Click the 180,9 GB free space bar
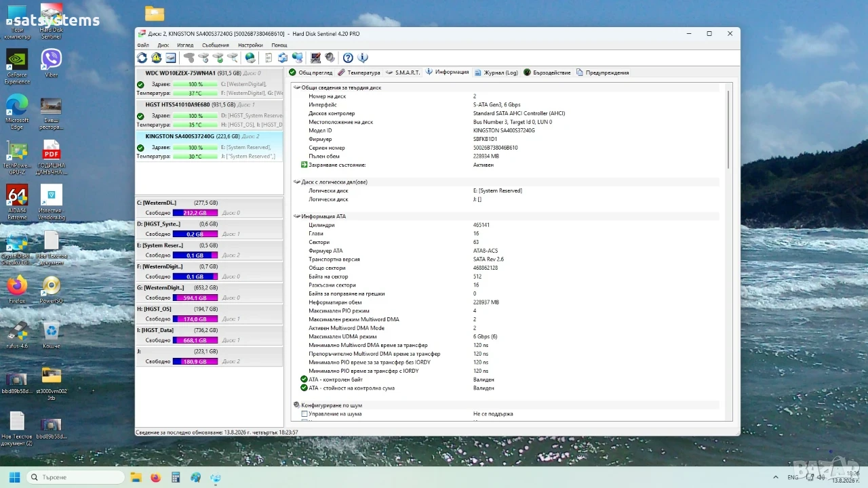The width and height of the screenshot is (868, 488). 195,361
